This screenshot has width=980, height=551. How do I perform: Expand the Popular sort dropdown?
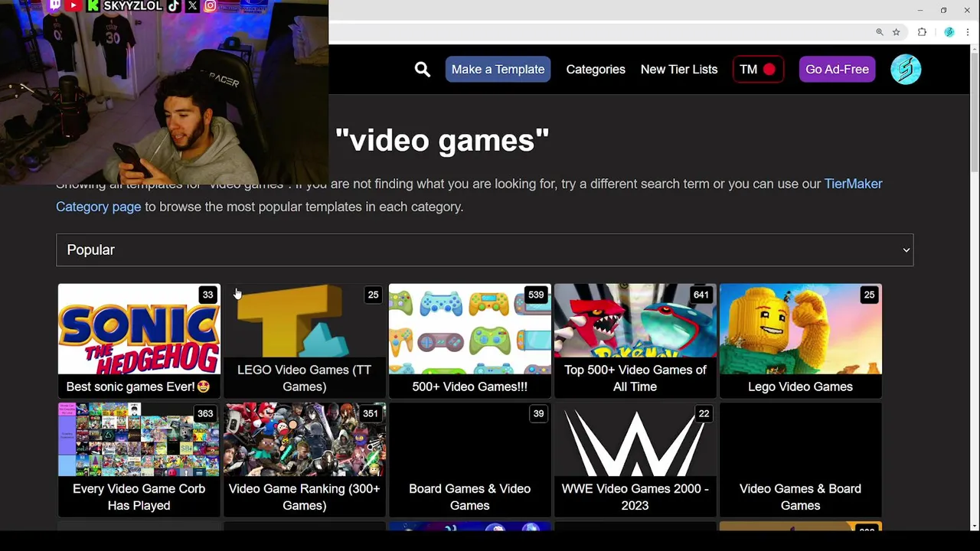(x=485, y=250)
